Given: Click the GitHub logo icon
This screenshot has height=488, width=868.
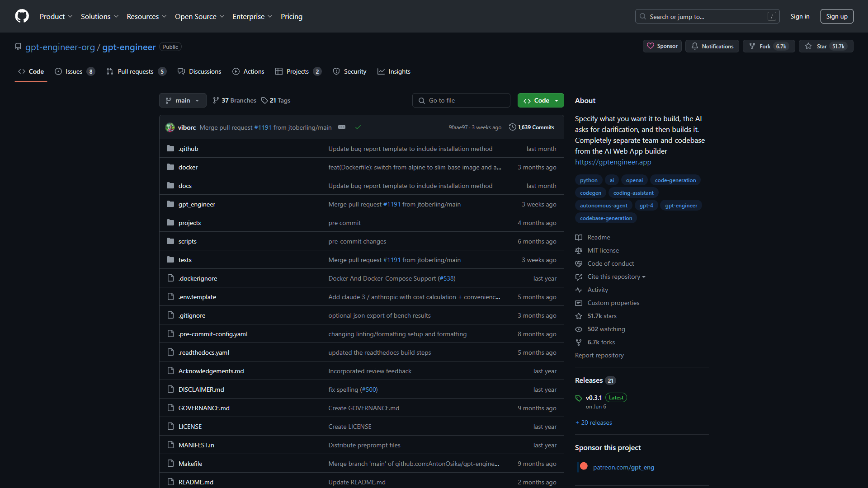Looking at the screenshot, I should tap(22, 16).
